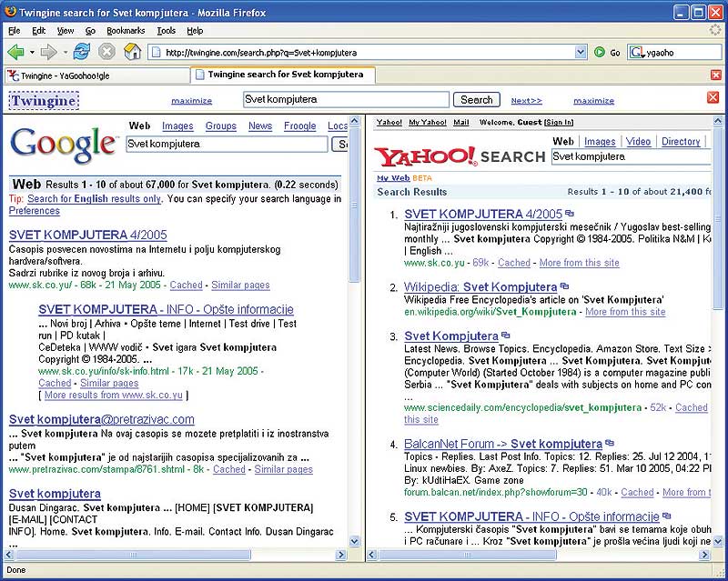
Task: Open new-window icon beside Yahoo result 5
Action: tap(667, 516)
